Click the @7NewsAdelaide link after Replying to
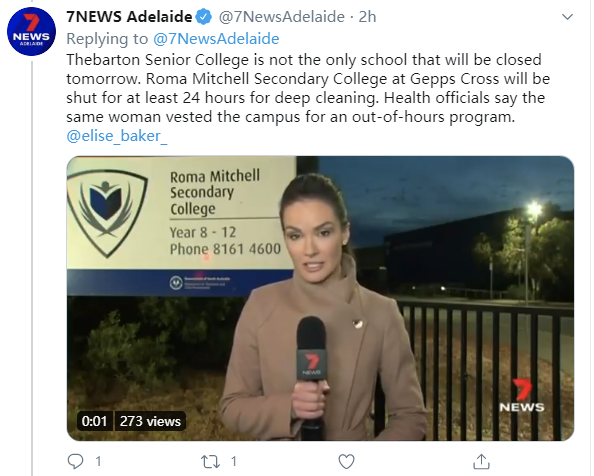 [216, 39]
